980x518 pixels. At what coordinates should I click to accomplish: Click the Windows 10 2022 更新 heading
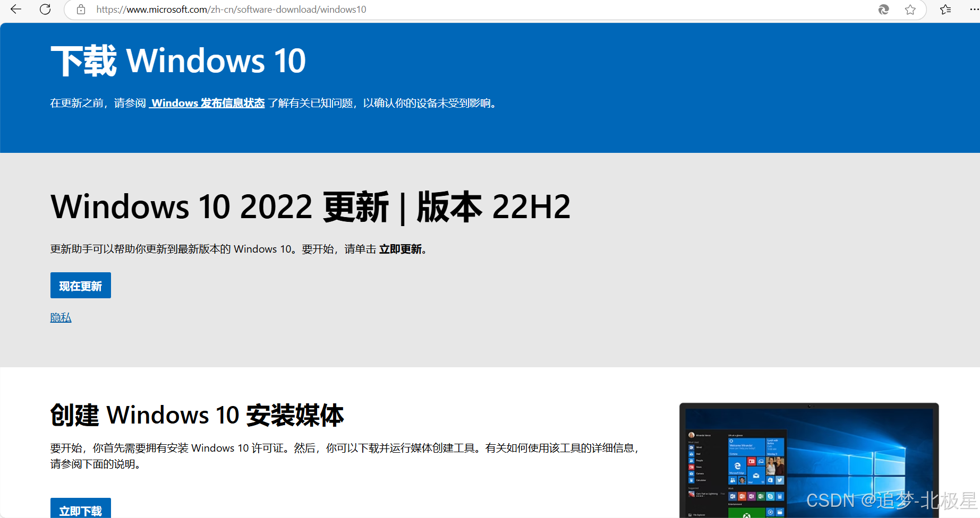point(311,206)
